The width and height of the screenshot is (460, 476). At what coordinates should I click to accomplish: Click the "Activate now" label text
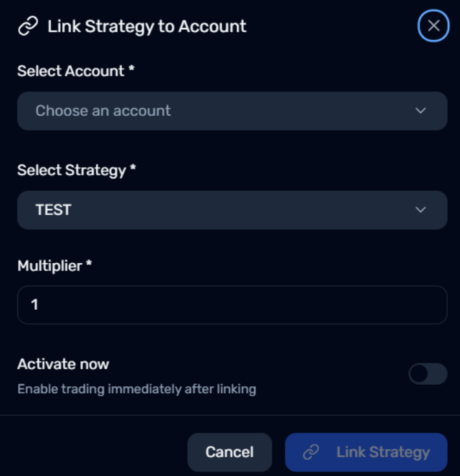(63, 364)
